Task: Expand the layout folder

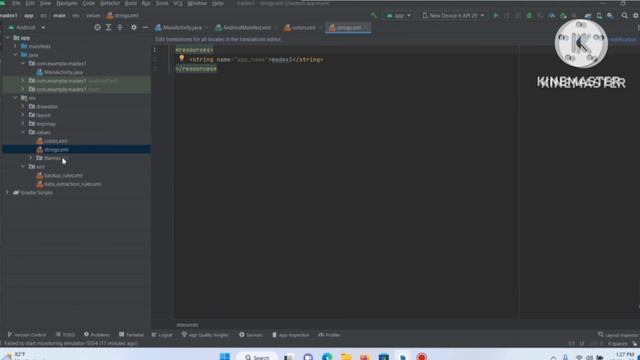Action: pyautogui.click(x=23, y=115)
